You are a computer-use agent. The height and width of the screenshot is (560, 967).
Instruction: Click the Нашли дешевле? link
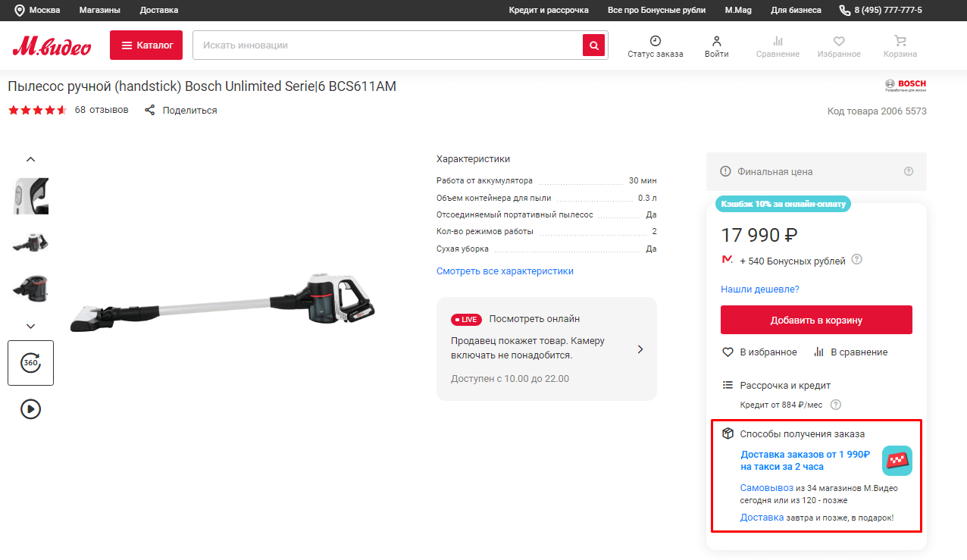coord(760,289)
